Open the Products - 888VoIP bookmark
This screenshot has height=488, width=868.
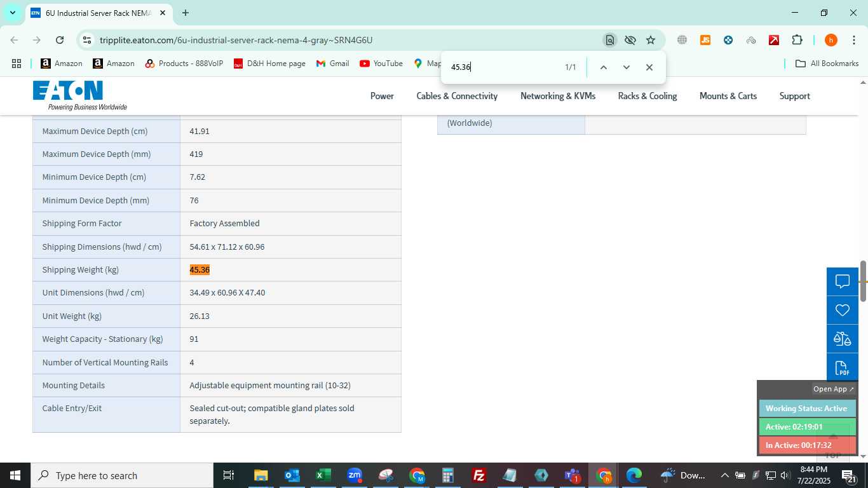pyautogui.click(x=184, y=64)
